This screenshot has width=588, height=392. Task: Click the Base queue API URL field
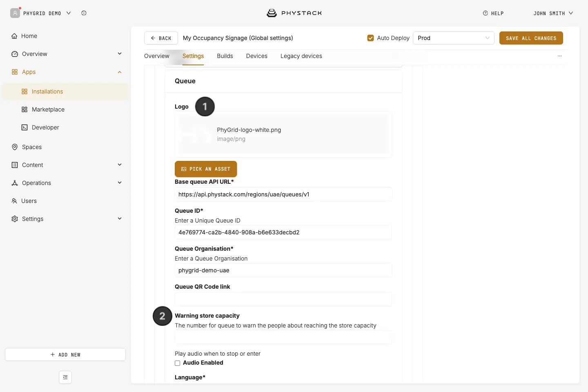(x=283, y=194)
